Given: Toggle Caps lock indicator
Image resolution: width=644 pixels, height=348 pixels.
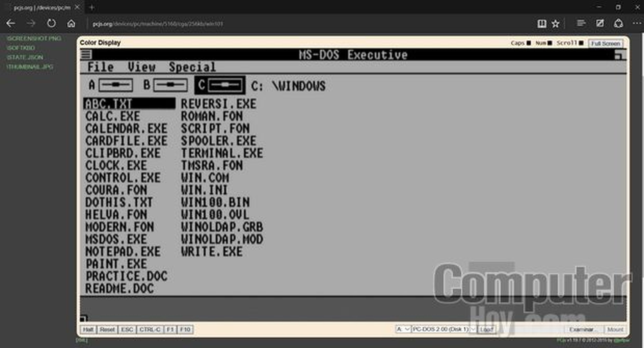Looking at the screenshot, I should coord(528,43).
